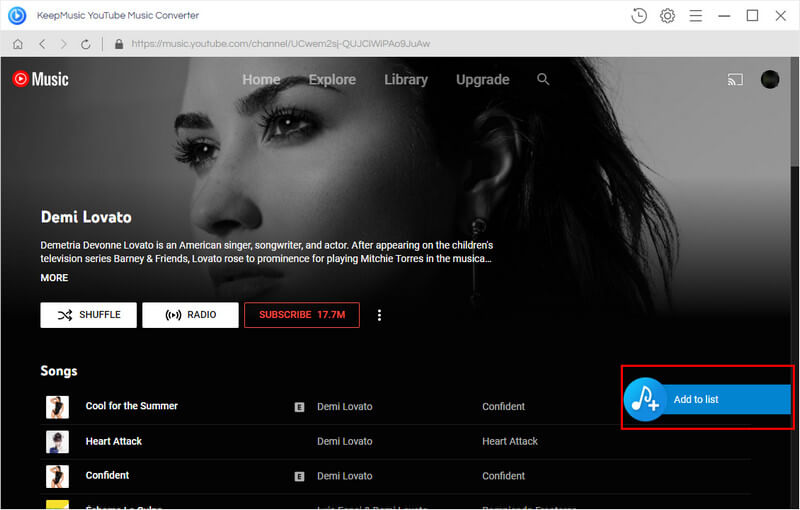Click the padlock icon in address bar
Viewport: 800px width, 510px height.
coord(119,44)
